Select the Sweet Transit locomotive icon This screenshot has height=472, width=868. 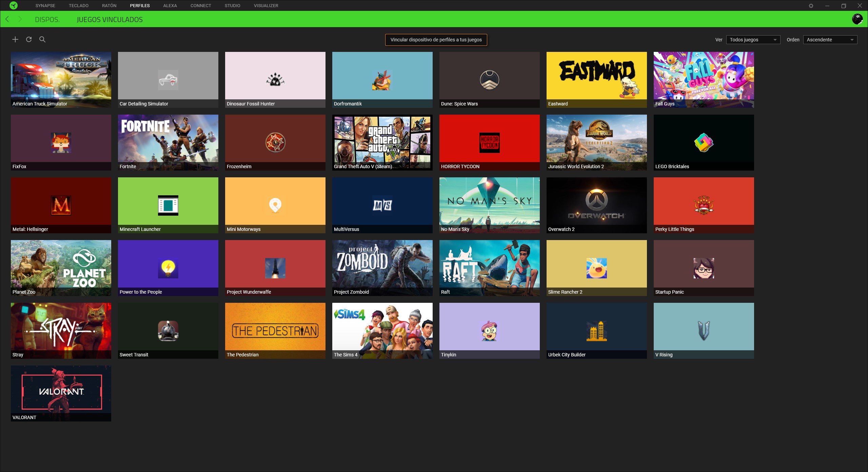click(x=168, y=331)
